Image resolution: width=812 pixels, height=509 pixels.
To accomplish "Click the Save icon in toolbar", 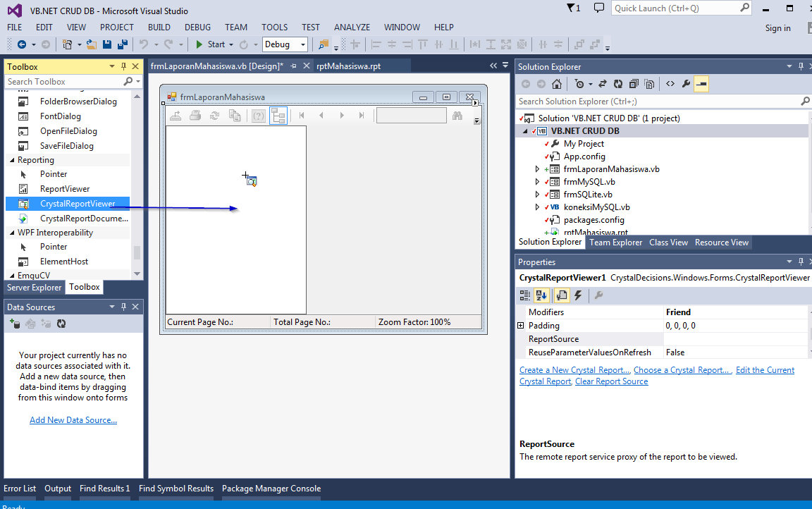I will (x=107, y=44).
